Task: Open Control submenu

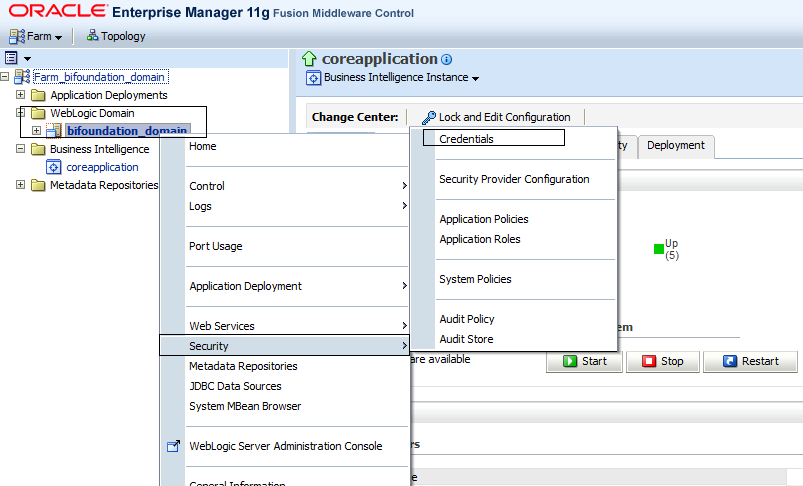Action: 284,186
